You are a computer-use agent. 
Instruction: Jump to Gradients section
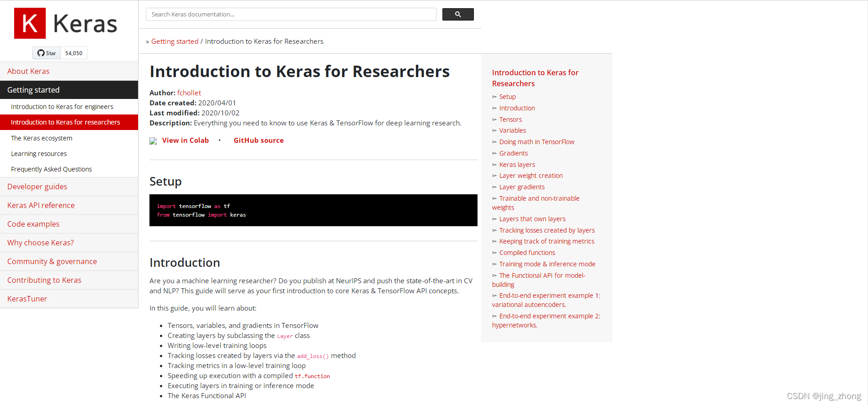[514, 153]
